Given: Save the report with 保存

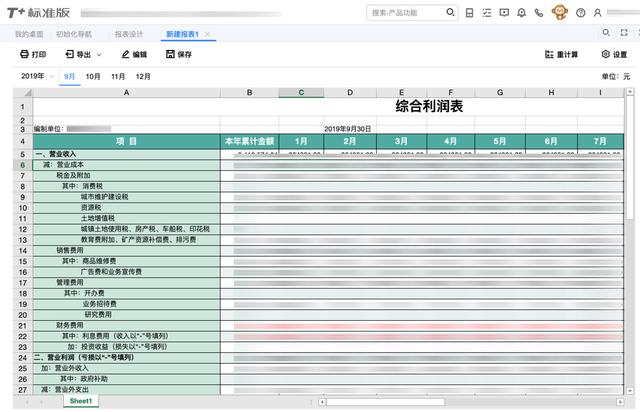Looking at the screenshot, I should [x=179, y=54].
